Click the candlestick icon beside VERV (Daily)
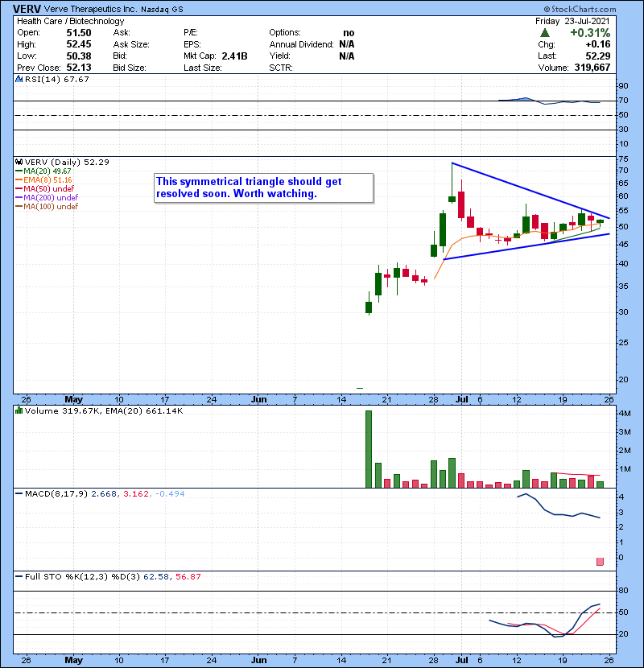Screen dimensions: 644x668 (19, 162)
